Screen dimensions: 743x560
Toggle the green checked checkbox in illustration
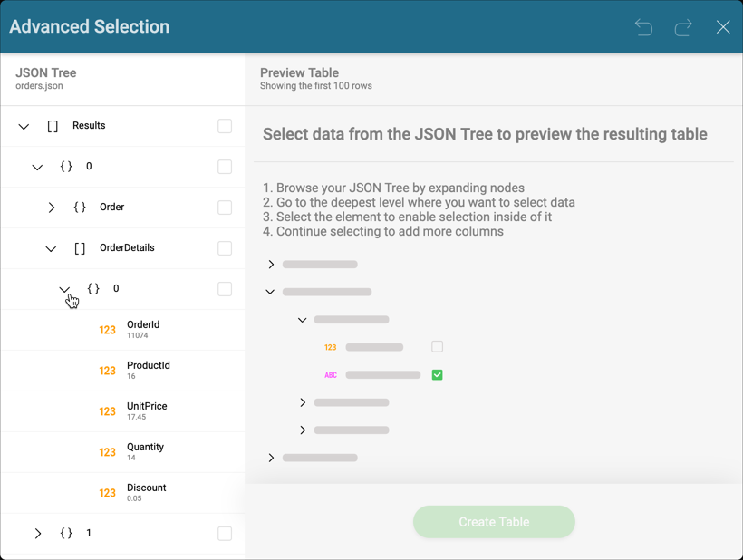point(437,375)
